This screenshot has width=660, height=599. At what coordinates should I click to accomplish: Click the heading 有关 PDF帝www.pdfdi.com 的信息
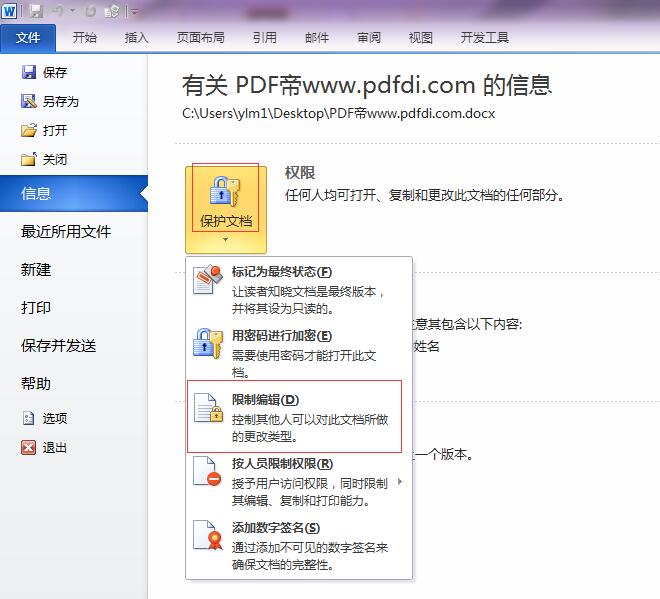(x=366, y=85)
